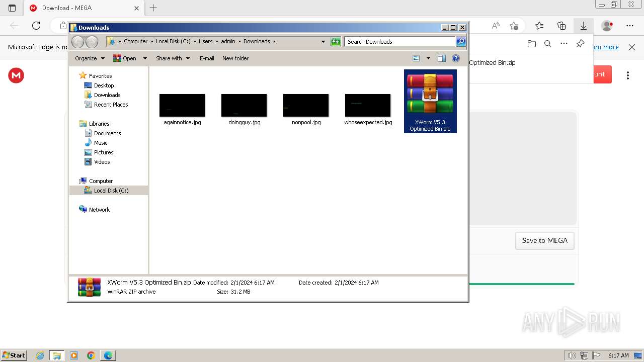Expand the address bar history dropdown
Image resolution: width=644 pixels, height=362 pixels.
[323, 42]
